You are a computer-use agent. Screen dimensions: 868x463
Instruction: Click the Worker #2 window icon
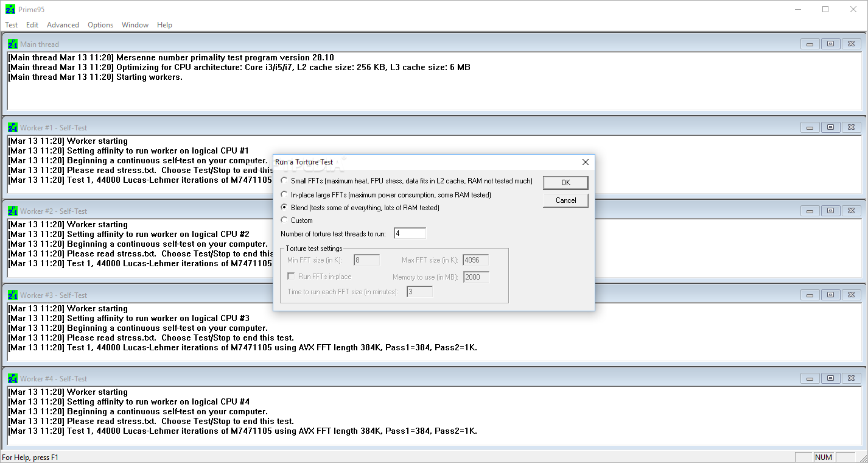pyautogui.click(x=13, y=211)
